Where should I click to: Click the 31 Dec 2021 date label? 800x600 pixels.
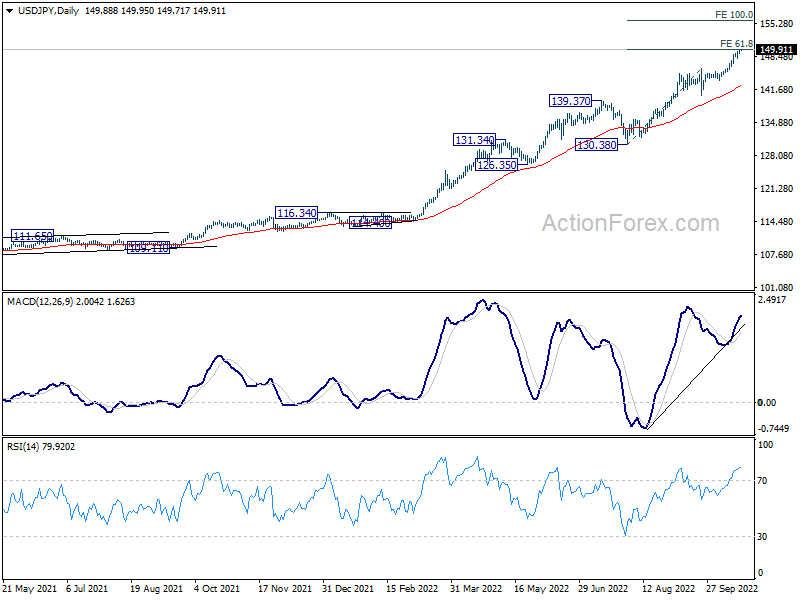[x=348, y=589]
